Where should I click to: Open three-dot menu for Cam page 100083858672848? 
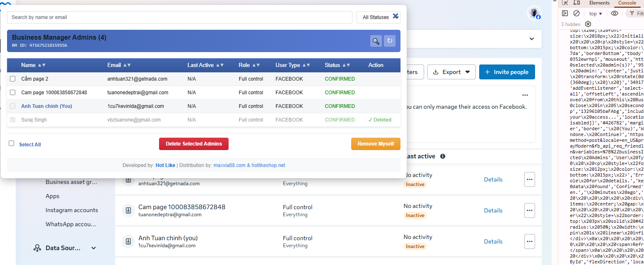[529, 210]
